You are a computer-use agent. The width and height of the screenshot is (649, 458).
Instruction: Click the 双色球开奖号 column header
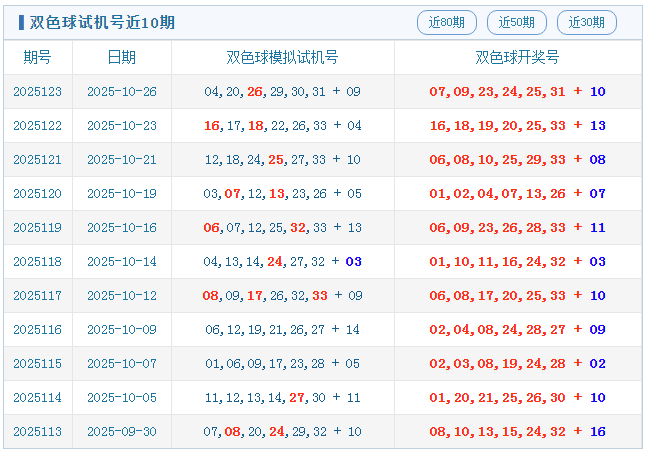click(517, 57)
